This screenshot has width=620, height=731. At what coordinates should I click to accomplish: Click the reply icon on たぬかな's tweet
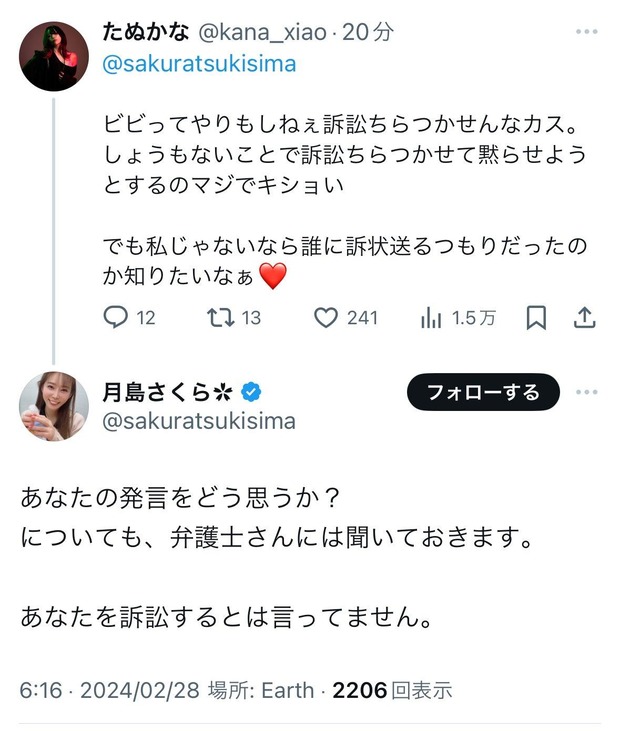[117, 318]
